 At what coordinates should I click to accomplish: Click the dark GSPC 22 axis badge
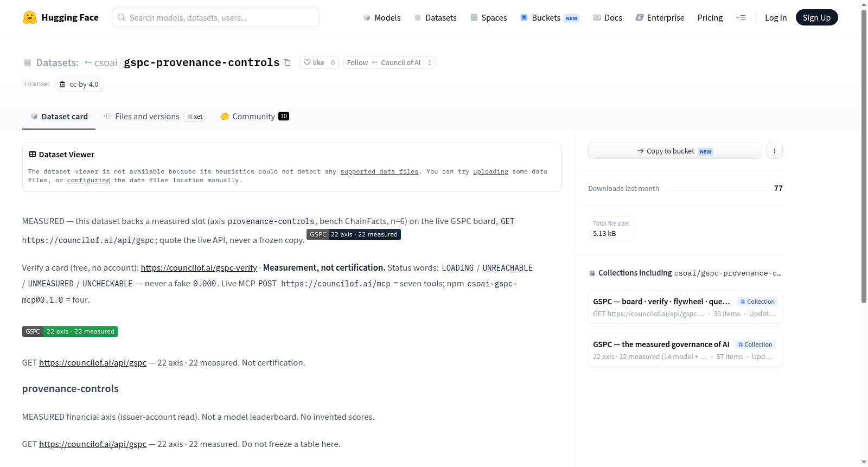point(354,234)
